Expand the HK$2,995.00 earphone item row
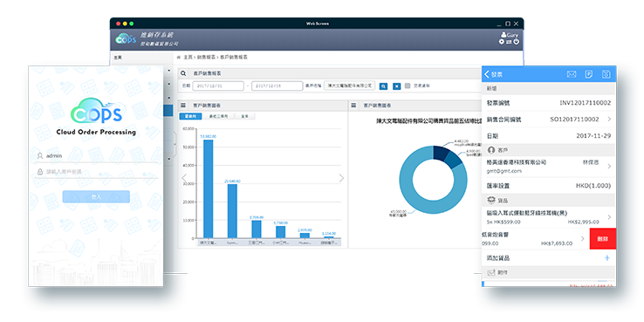Viewport: 644px width, 322px height. click(549, 217)
